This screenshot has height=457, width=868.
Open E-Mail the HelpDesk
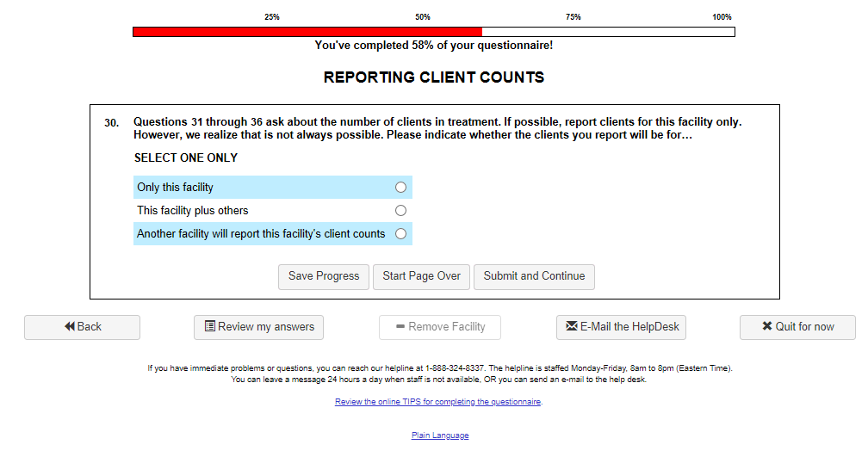point(621,328)
